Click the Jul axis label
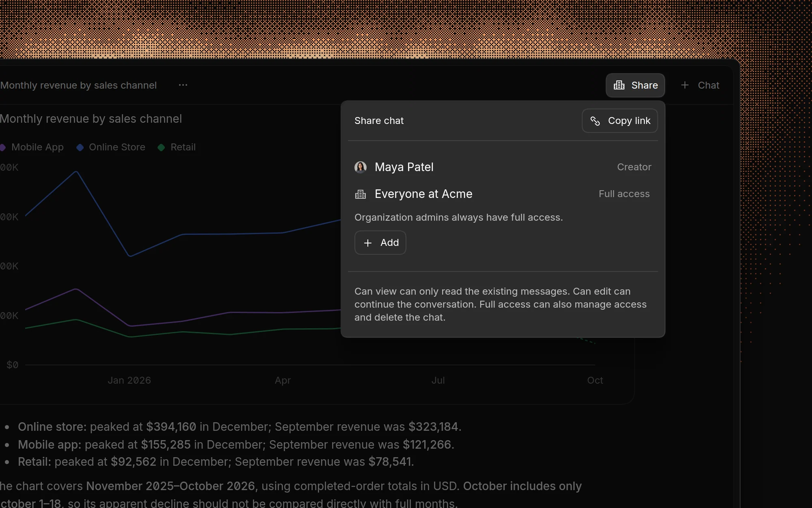This screenshot has height=508, width=812. [438, 380]
